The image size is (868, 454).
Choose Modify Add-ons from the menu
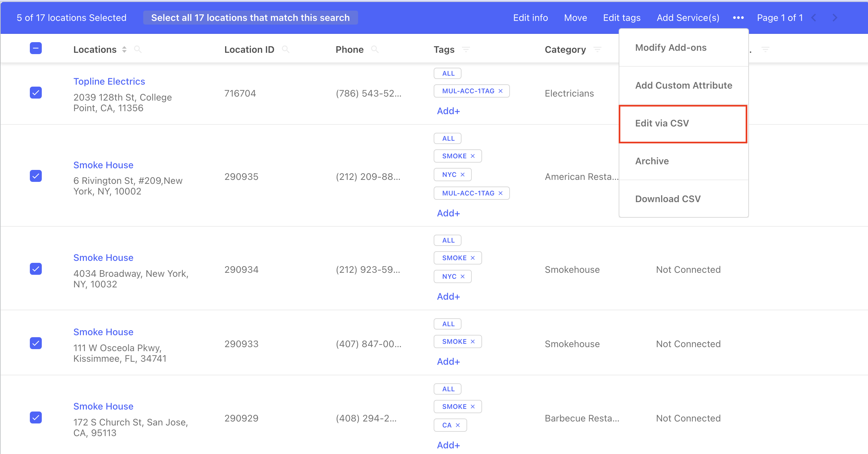[683, 47]
